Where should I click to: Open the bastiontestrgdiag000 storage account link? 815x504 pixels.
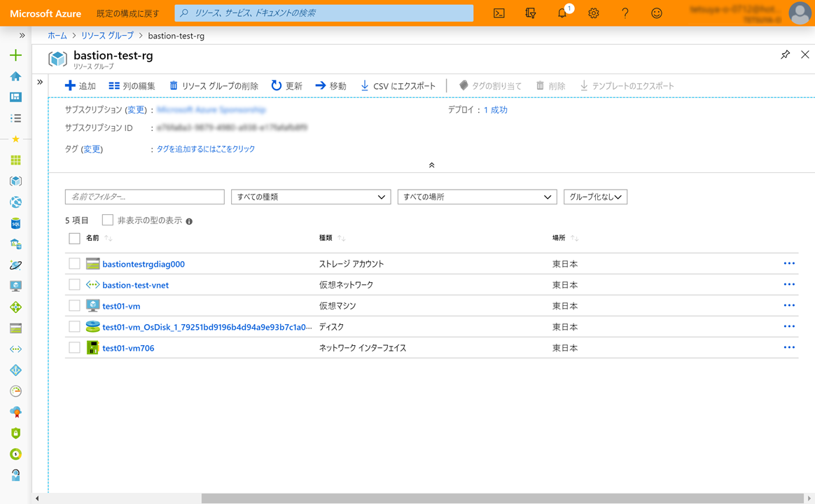(x=144, y=264)
